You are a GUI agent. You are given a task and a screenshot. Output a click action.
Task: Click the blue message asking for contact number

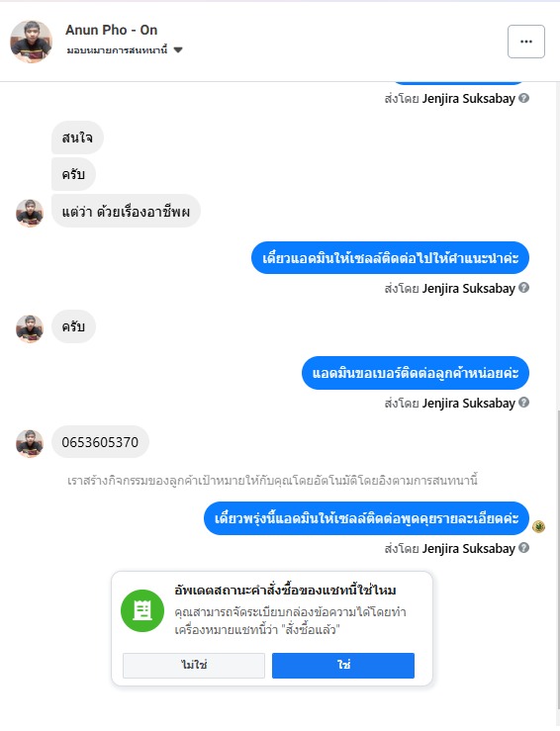coord(415,373)
